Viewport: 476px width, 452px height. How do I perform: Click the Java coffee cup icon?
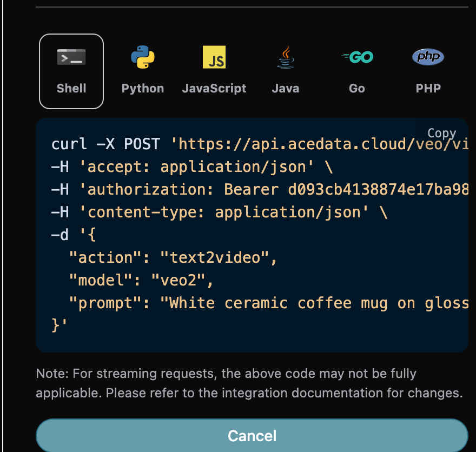pos(285,56)
